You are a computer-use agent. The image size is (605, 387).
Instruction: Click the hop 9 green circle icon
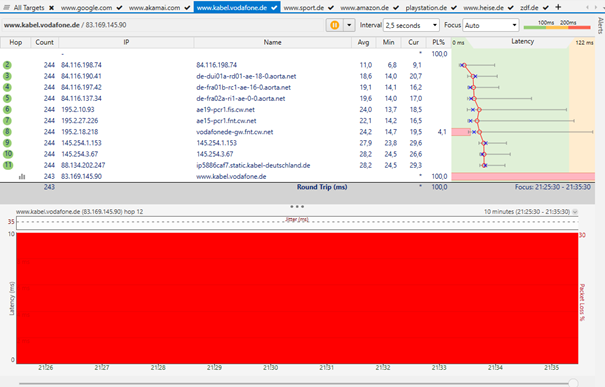[x=7, y=143]
